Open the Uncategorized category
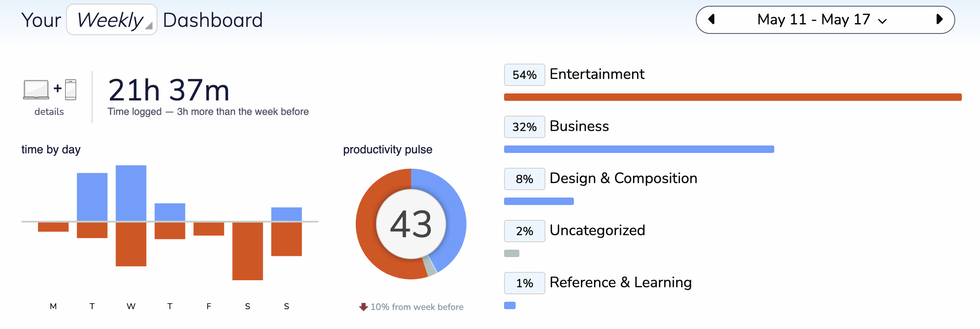 click(597, 231)
